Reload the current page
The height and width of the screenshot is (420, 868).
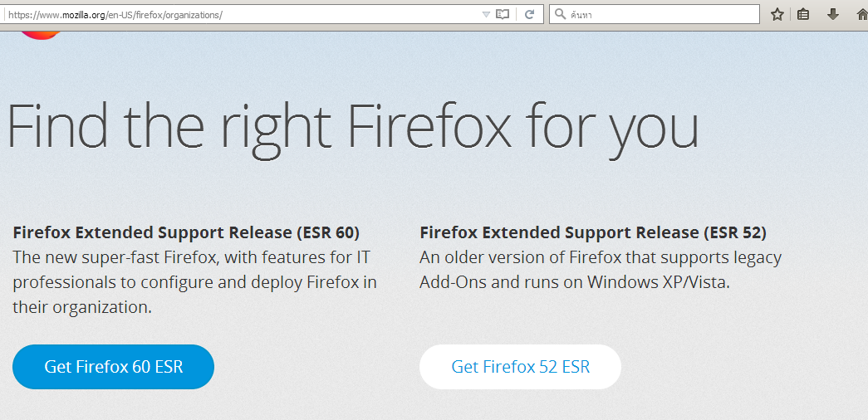coord(529,14)
